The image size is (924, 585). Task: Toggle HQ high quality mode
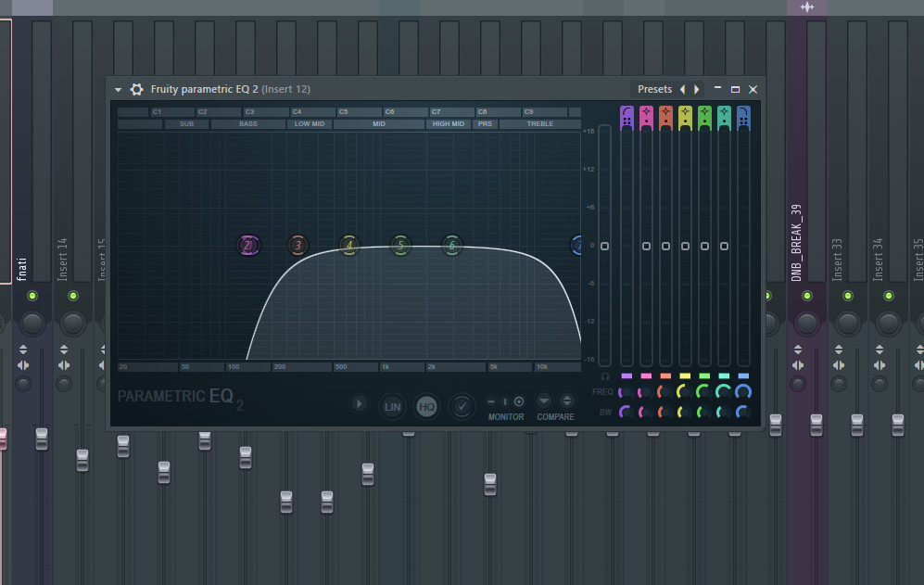[x=426, y=407]
